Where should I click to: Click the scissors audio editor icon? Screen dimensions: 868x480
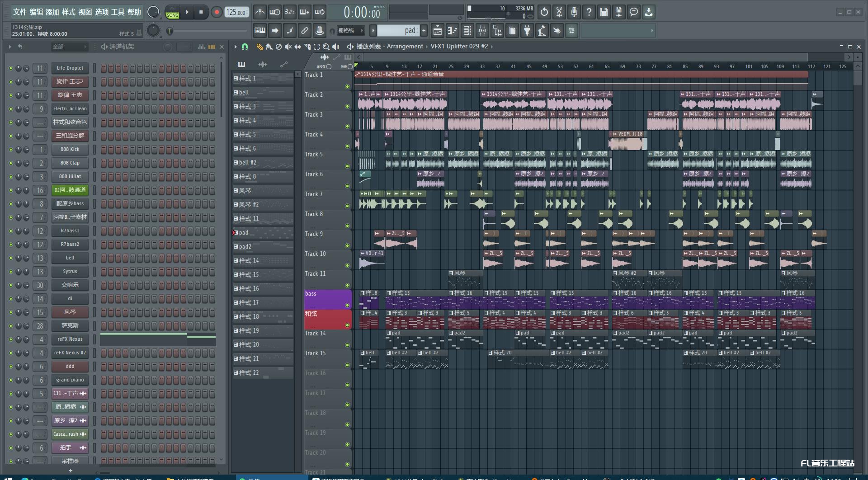tap(559, 12)
